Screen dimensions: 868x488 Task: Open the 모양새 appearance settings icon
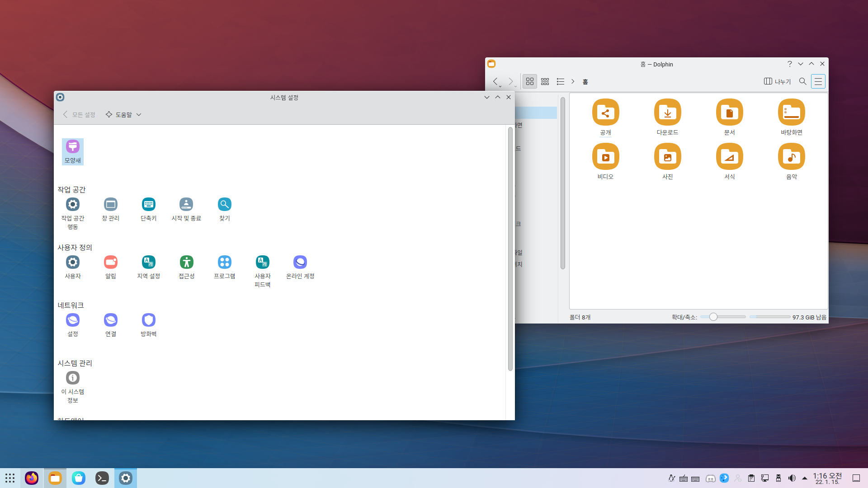pos(73,151)
